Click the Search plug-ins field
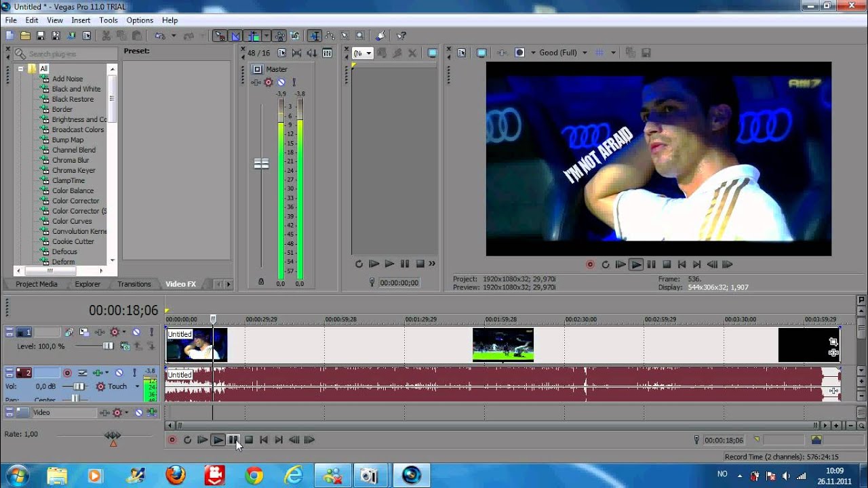This screenshot has width=868, height=488. pos(65,54)
